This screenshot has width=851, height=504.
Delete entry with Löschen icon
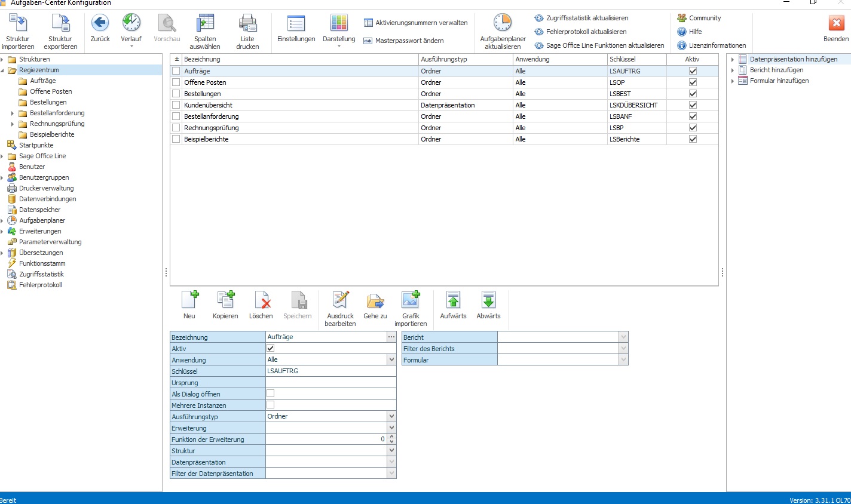pos(261,300)
